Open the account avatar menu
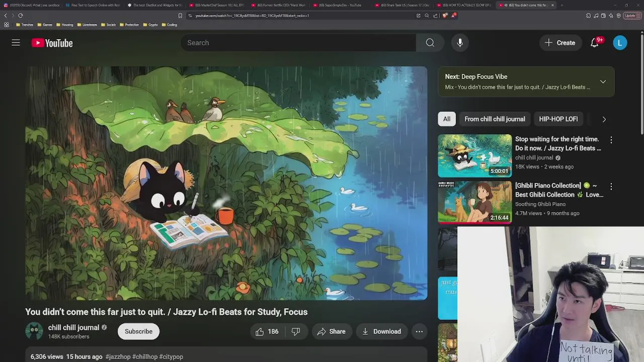Viewport: 644px width, 362px height. (620, 43)
